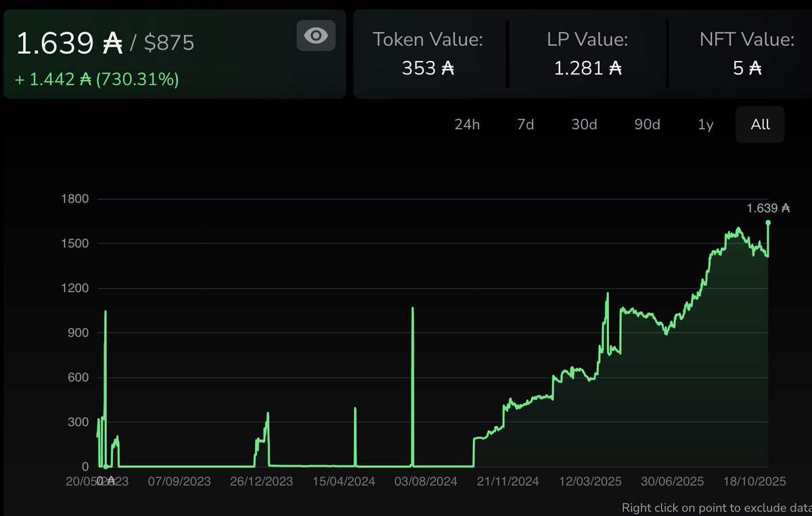
Task: Toggle the eye icon to hide balance
Action: click(x=316, y=35)
